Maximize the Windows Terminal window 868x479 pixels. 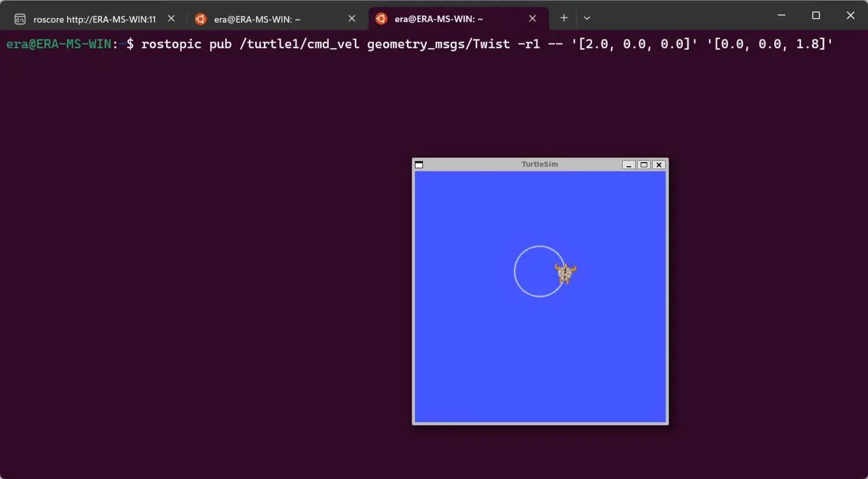coord(816,16)
